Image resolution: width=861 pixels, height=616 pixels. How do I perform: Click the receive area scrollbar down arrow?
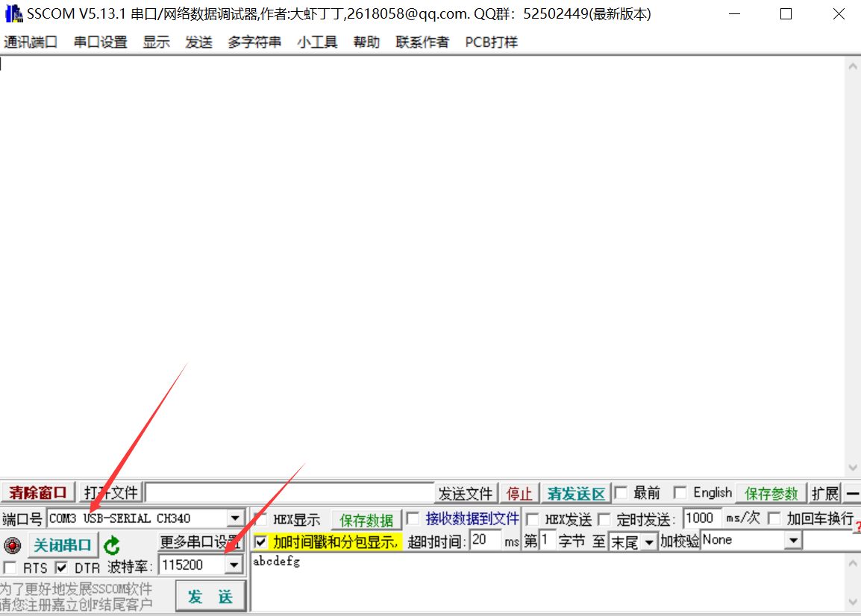[853, 469]
